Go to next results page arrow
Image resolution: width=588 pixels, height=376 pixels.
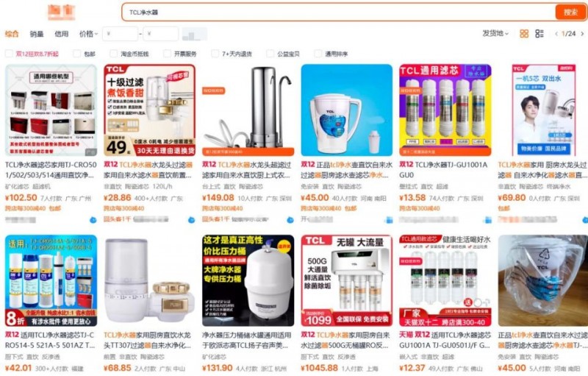pyautogui.click(x=582, y=34)
